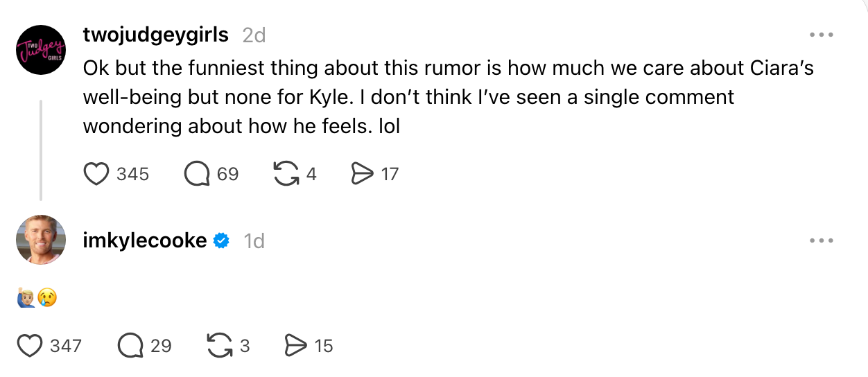Open the twojudgeygirls profile via username
This screenshot has height=377, width=868.
pyautogui.click(x=155, y=35)
